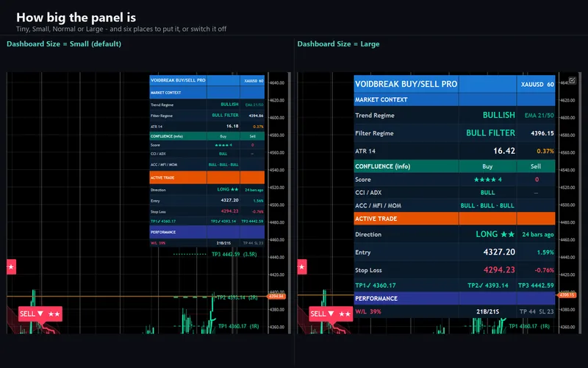This screenshot has width=588, height=368.
Task: Click the SELL signal label in the Small chart
Action: [x=40, y=314]
